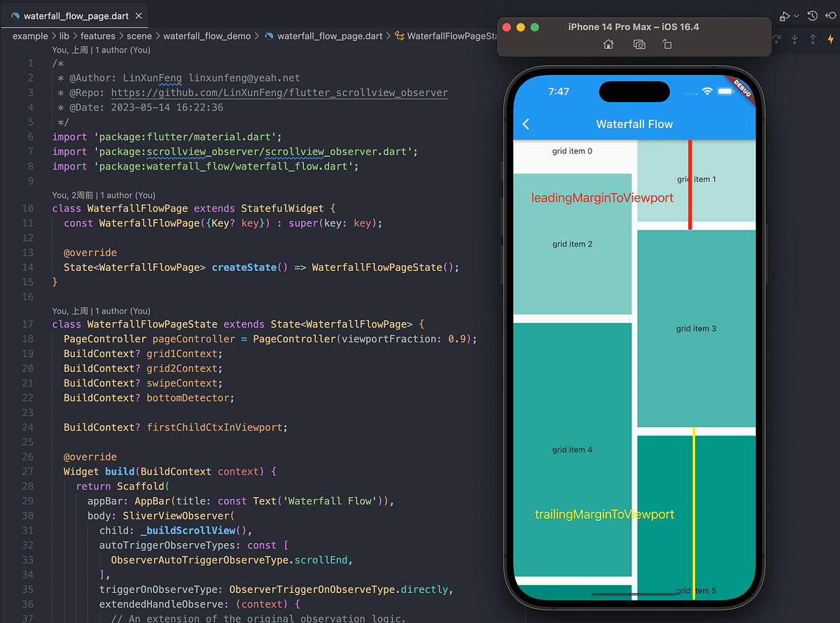Tap grid item 3 in the simulator
The image size is (840, 623).
(x=696, y=328)
